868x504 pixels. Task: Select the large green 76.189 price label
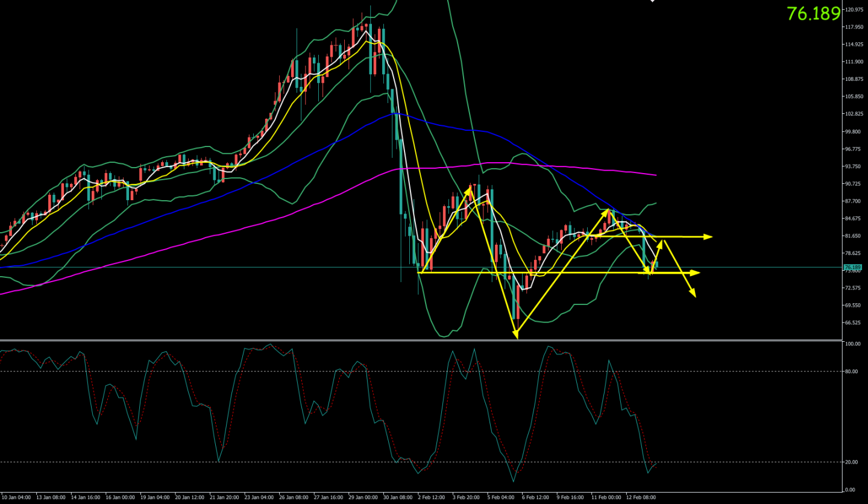click(813, 14)
